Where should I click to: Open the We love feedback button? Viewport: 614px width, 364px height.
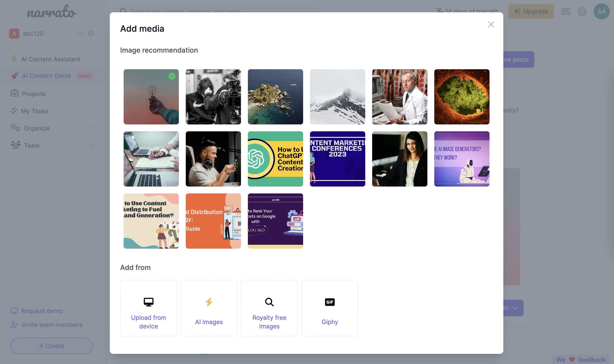pyautogui.click(x=581, y=360)
